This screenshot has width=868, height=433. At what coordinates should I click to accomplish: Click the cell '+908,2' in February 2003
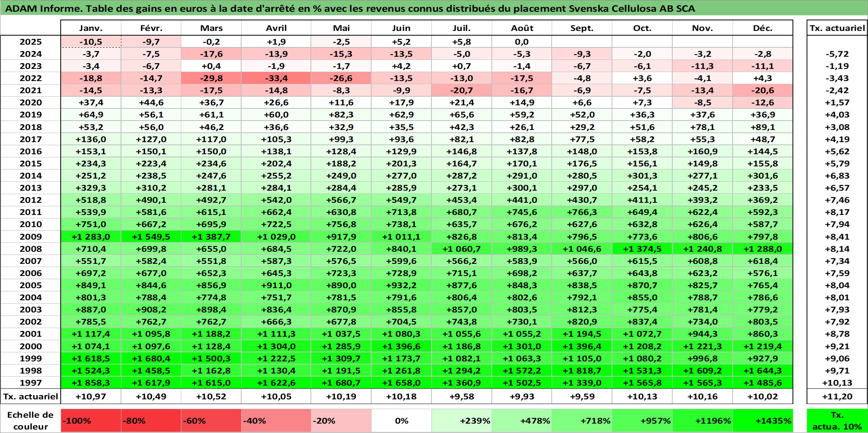pos(151,309)
